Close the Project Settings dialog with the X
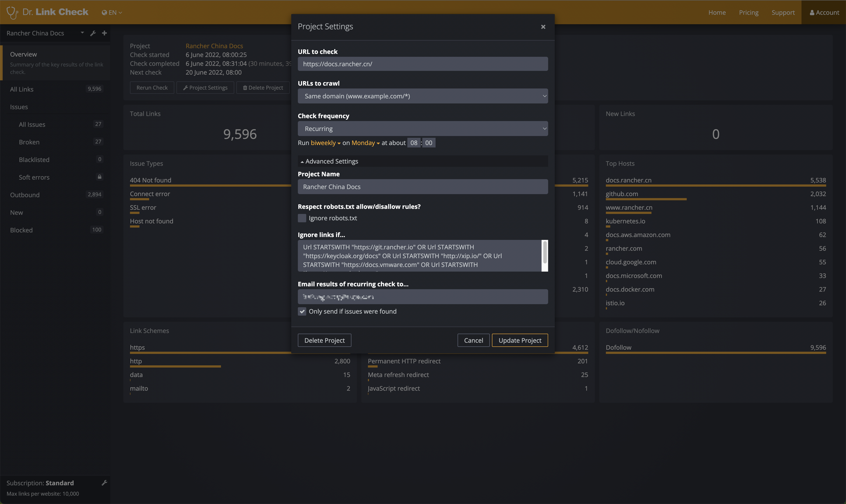This screenshot has height=504, width=846. click(543, 27)
